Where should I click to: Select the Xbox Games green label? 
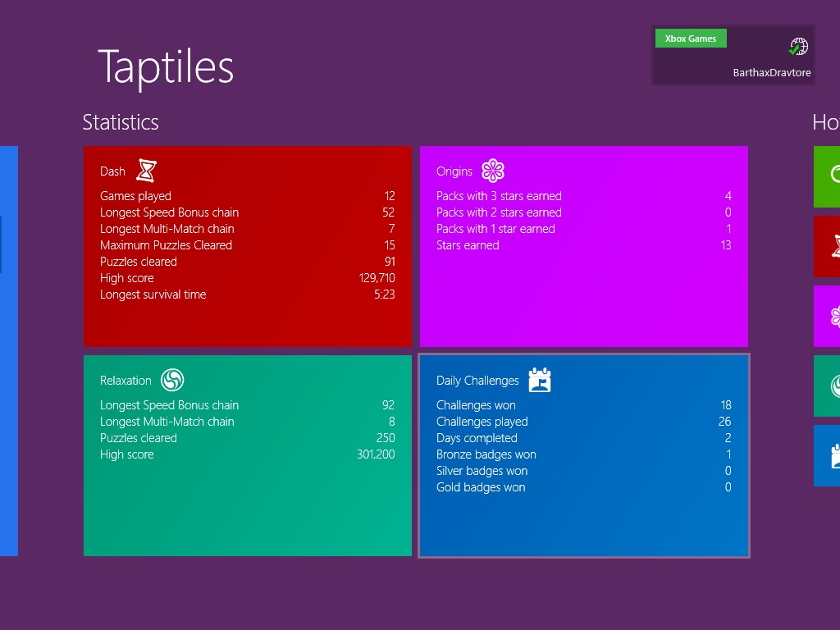(690, 39)
